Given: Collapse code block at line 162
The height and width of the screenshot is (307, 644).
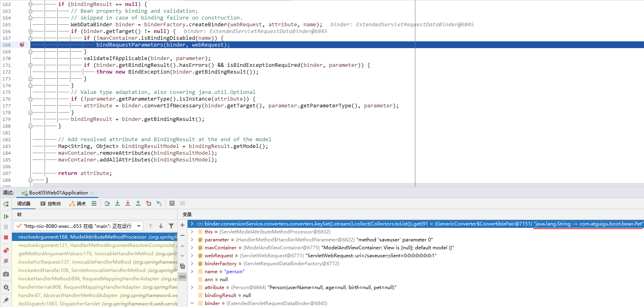Looking at the screenshot, I should (30, 4).
